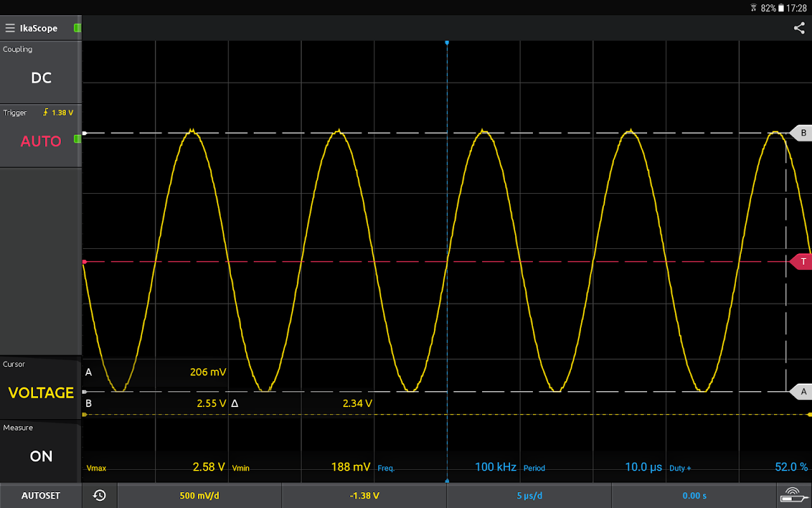Screen dimensions: 812x508
Task: Tap the share icon
Action: tap(799, 28)
